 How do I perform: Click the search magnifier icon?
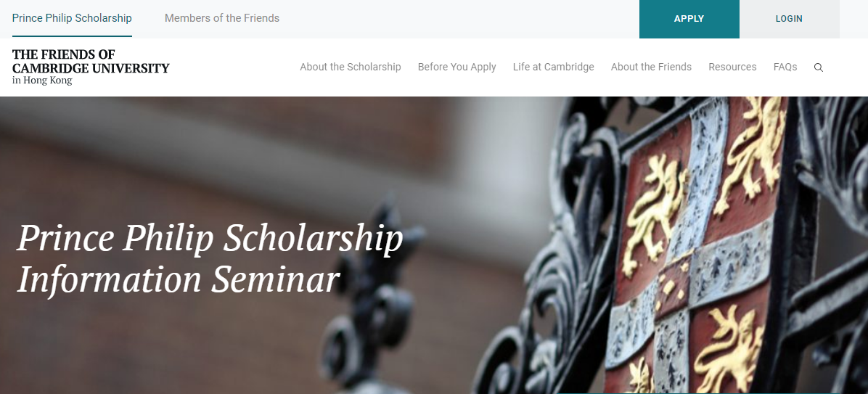[819, 67]
